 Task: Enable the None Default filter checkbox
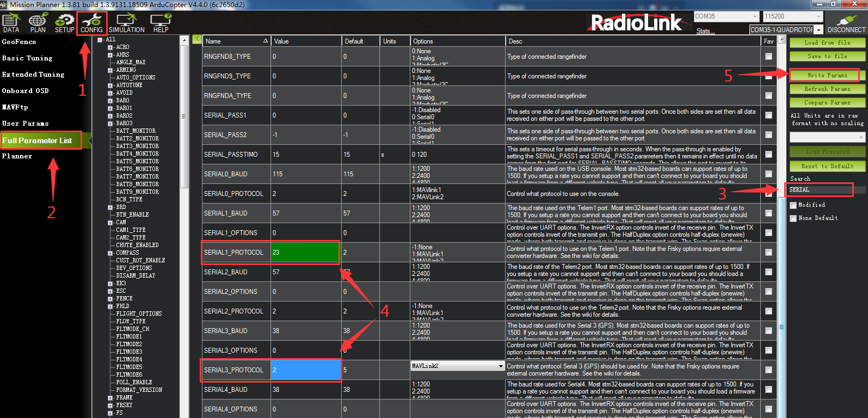(x=793, y=218)
